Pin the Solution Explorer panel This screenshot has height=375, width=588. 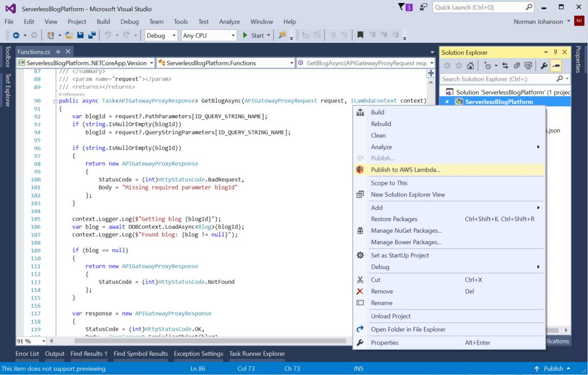[x=555, y=52]
